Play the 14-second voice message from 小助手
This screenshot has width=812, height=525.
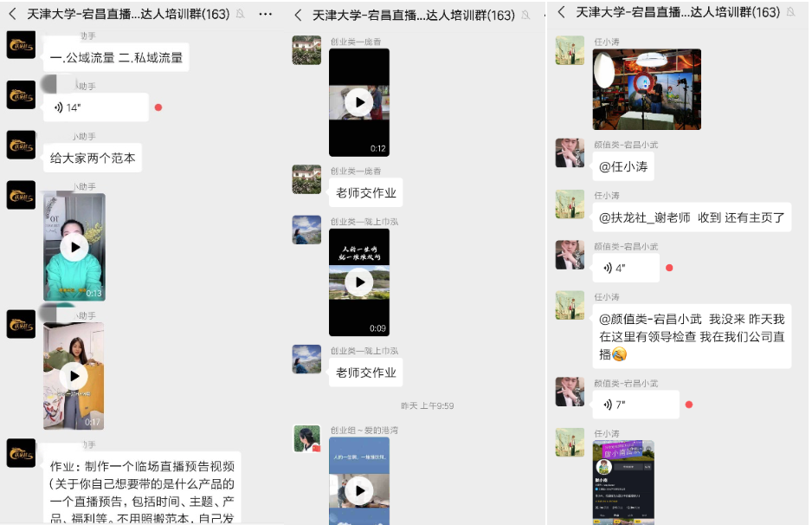click(x=95, y=107)
